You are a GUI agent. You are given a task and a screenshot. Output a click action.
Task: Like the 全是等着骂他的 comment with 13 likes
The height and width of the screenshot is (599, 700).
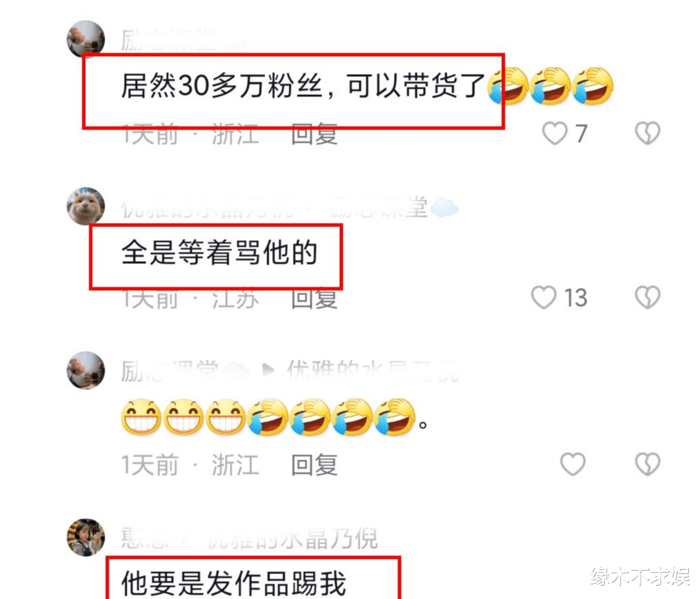coord(544,297)
